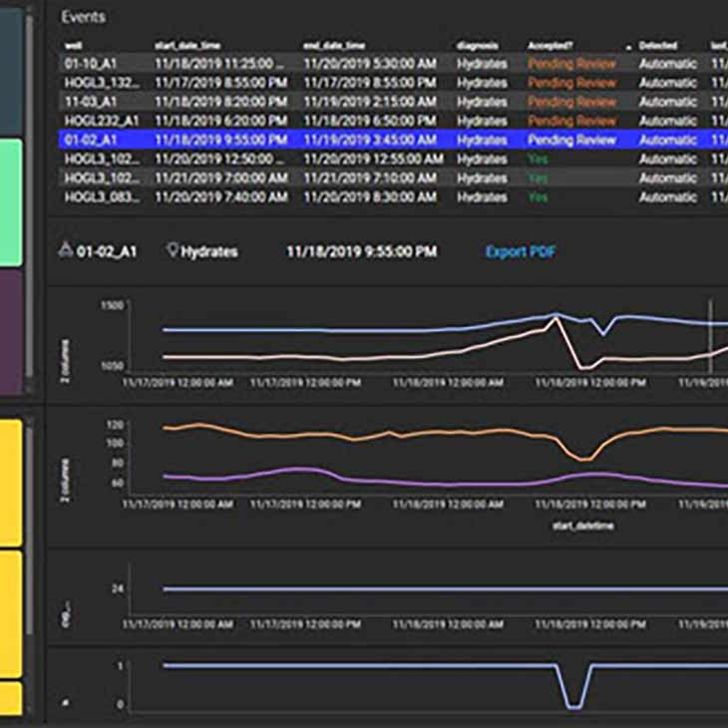The height and width of the screenshot is (728, 728).
Task: Click the Export PDF link
Action: click(x=521, y=251)
